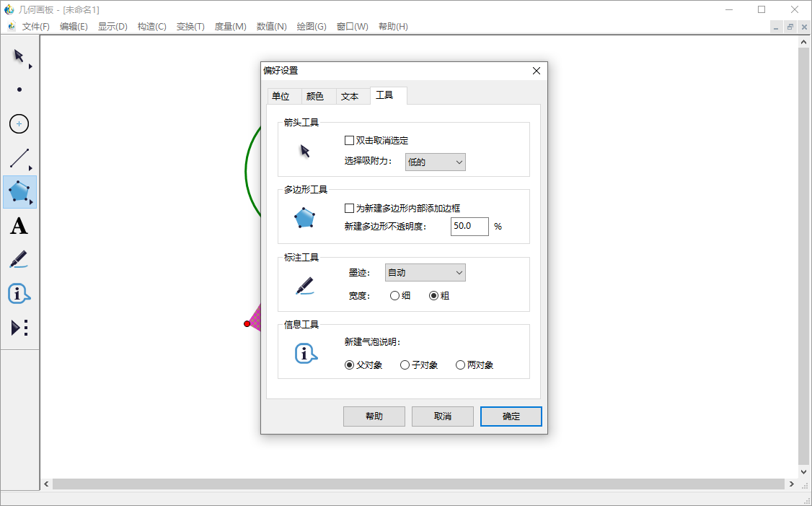The image size is (812, 506).
Task: Enable 为新建多边形内部添加边框 option
Action: pos(350,207)
